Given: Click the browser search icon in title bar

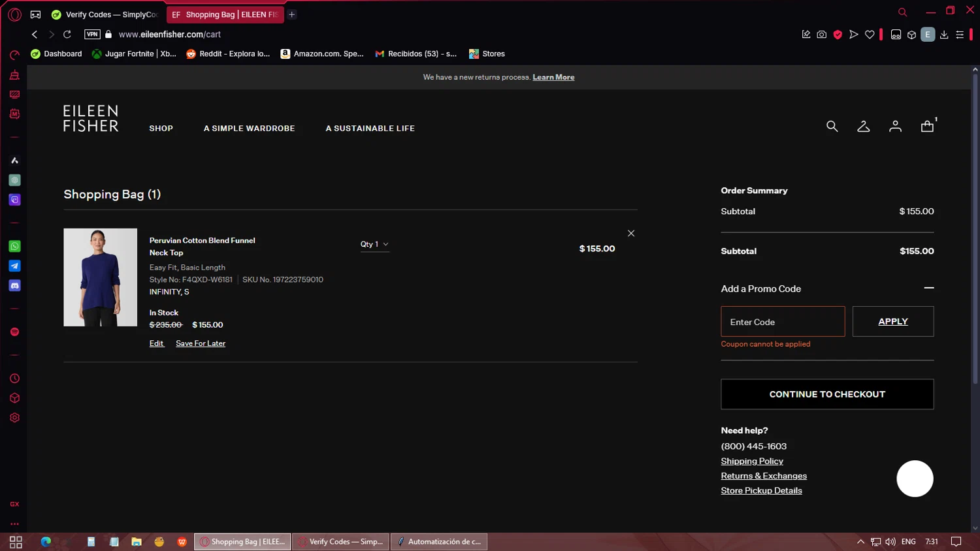Looking at the screenshot, I should coord(902,12).
